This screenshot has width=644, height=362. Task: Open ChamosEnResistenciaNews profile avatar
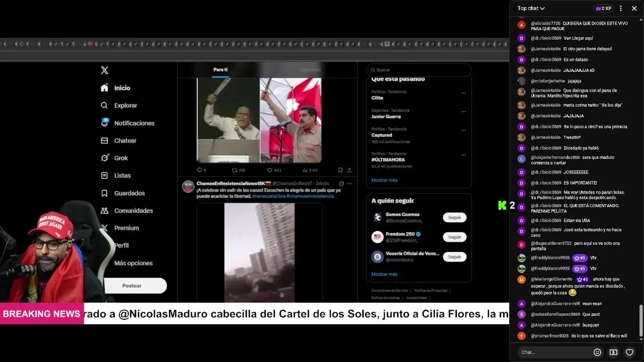coord(188,187)
